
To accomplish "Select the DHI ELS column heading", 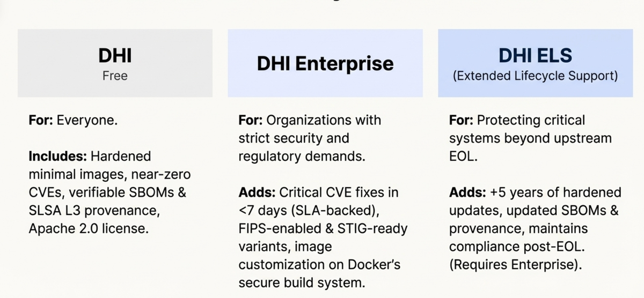I will click(x=535, y=55).
